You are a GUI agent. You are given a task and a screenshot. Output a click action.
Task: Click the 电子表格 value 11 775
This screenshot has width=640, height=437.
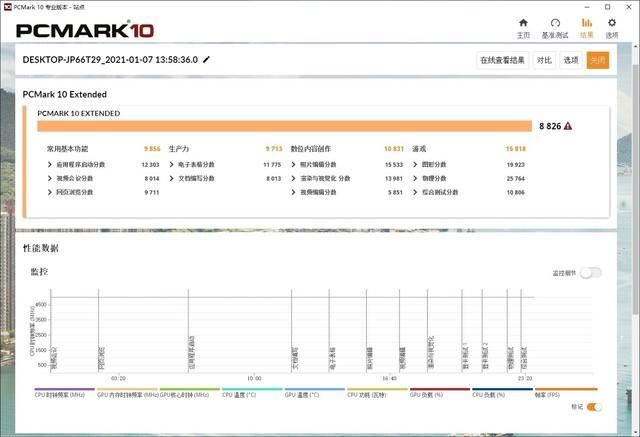tap(272, 164)
